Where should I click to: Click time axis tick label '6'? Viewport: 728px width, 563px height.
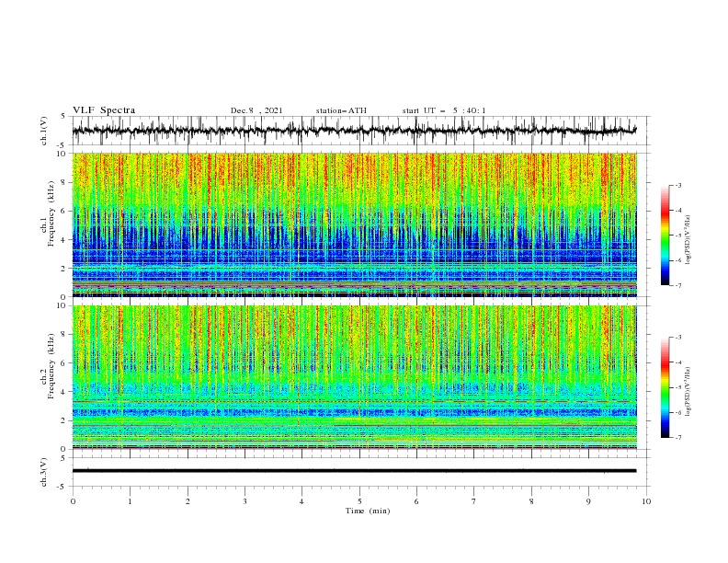click(x=416, y=501)
